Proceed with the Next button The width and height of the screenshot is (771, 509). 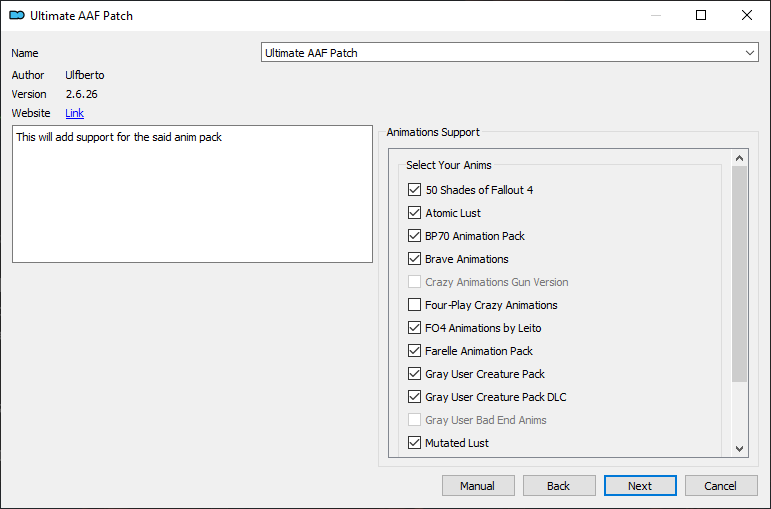pyautogui.click(x=640, y=486)
